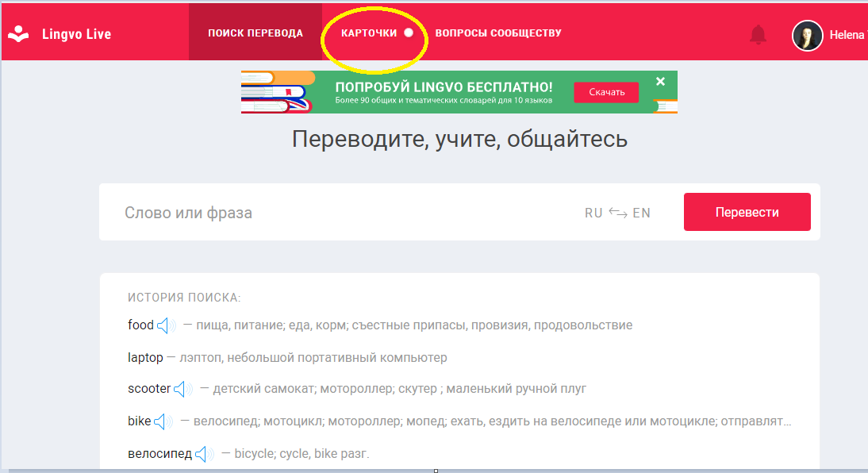Play pronunciation audio for bike
868x473 pixels.
click(163, 421)
